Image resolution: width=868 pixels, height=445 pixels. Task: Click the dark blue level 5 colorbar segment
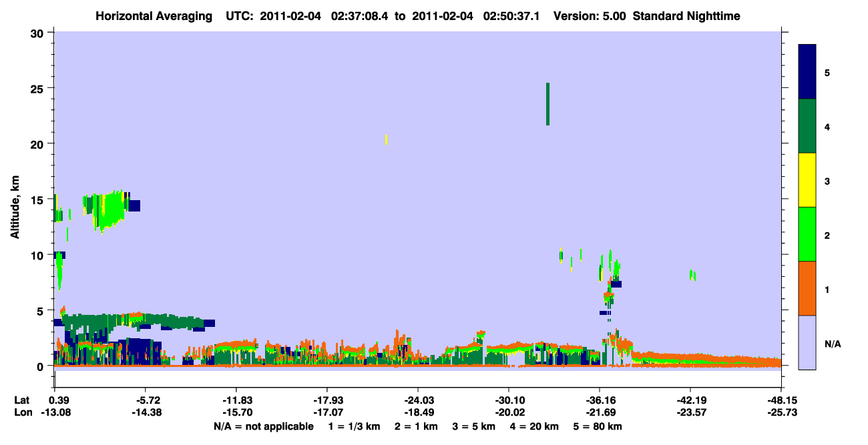click(807, 72)
